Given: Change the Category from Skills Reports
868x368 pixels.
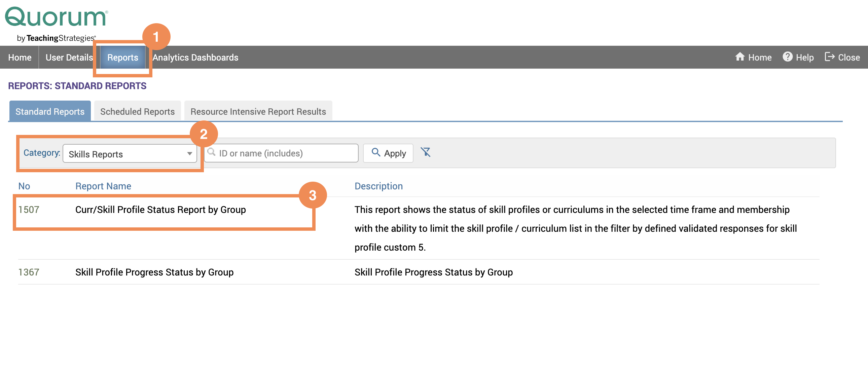Looking at the screenshot, I should (130, 154).
